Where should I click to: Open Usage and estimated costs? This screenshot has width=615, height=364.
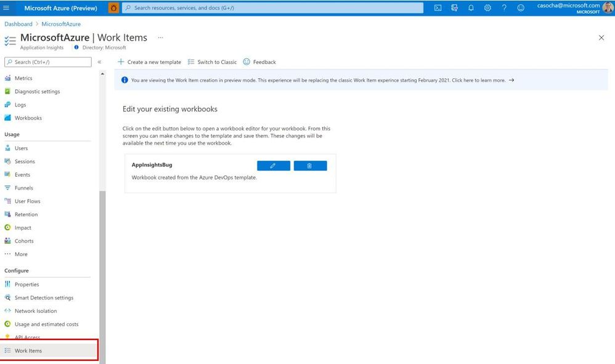(47, 324)
